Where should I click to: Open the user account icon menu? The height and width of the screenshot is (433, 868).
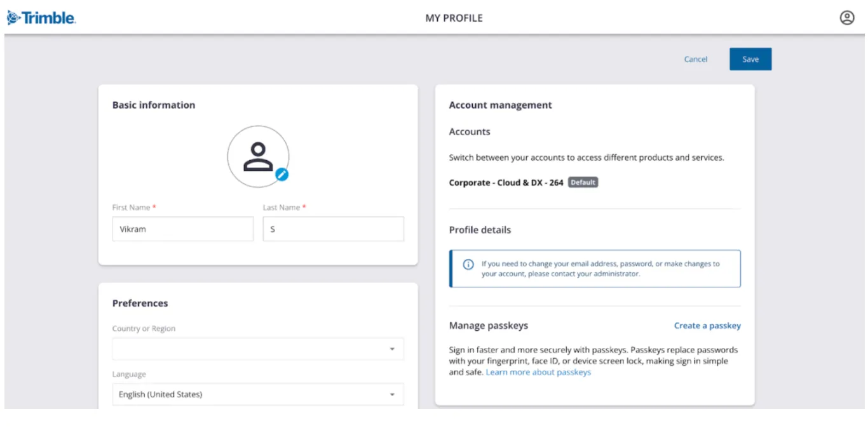pos(847,18)
